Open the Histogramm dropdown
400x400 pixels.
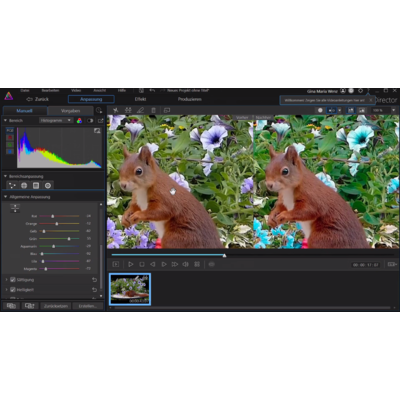pyautogui.click(x=56, y=120)
